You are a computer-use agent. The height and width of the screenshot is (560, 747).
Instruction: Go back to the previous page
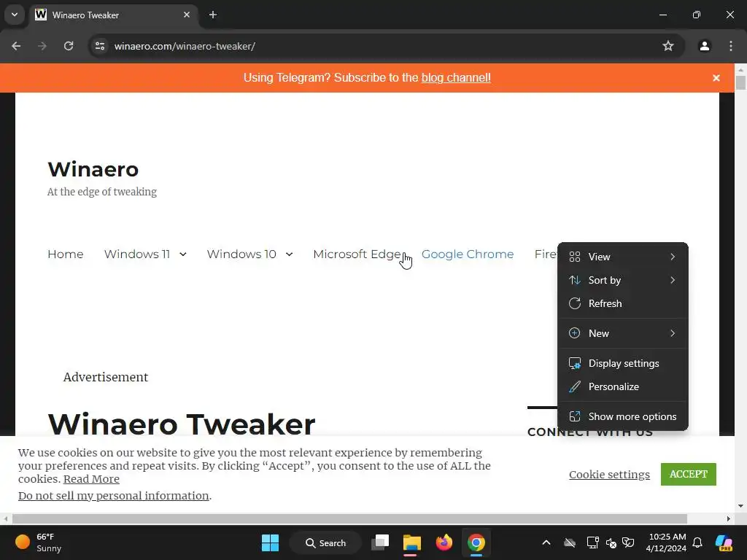pos(16,46)
